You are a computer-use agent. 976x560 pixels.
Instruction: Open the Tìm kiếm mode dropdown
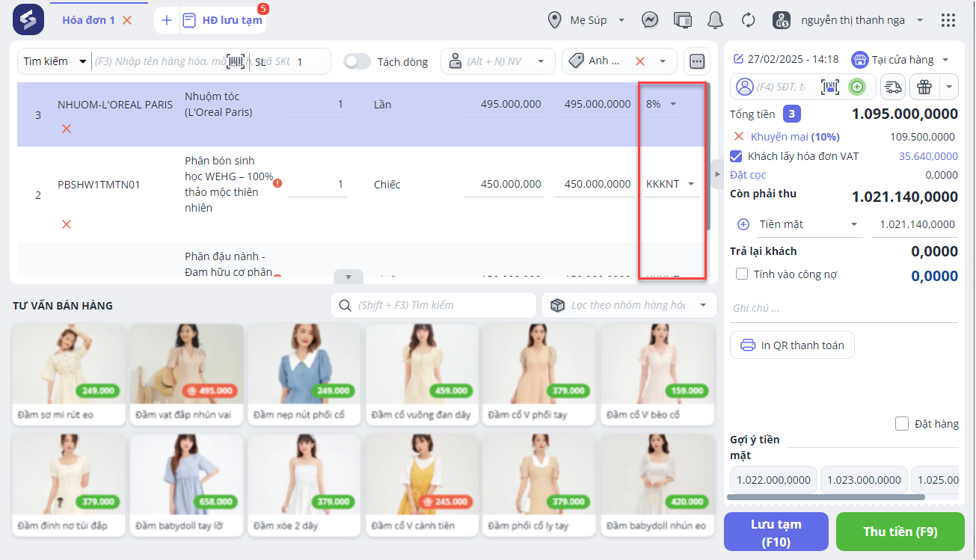[x=55, y=61]
